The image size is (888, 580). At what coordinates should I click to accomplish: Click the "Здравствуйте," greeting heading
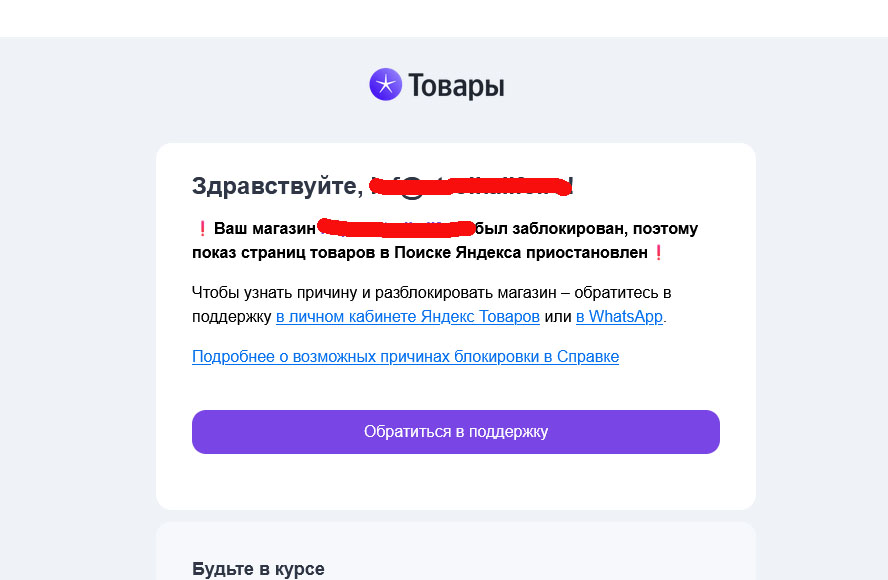click(276, 186)
